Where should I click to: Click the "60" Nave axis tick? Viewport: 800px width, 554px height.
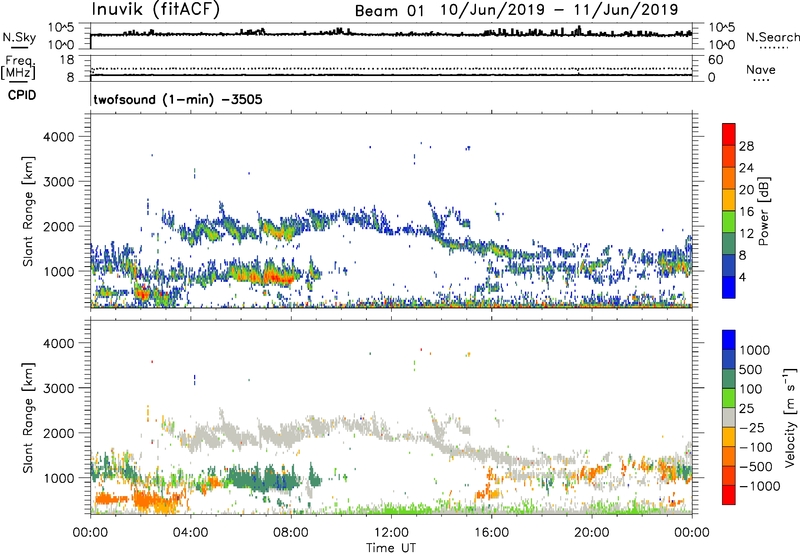[715, 60]
